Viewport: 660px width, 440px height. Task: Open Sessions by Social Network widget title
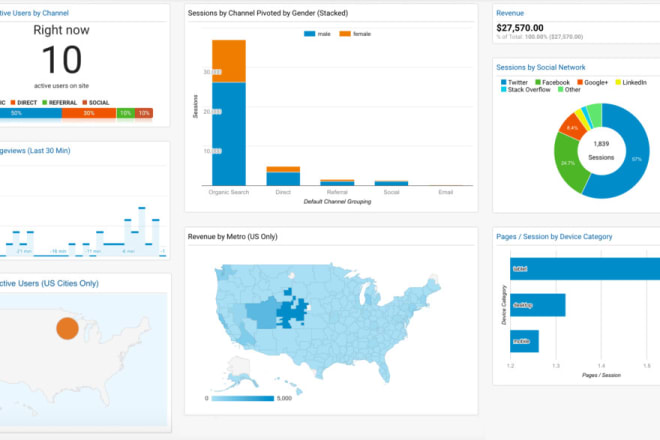pos(540,67)
